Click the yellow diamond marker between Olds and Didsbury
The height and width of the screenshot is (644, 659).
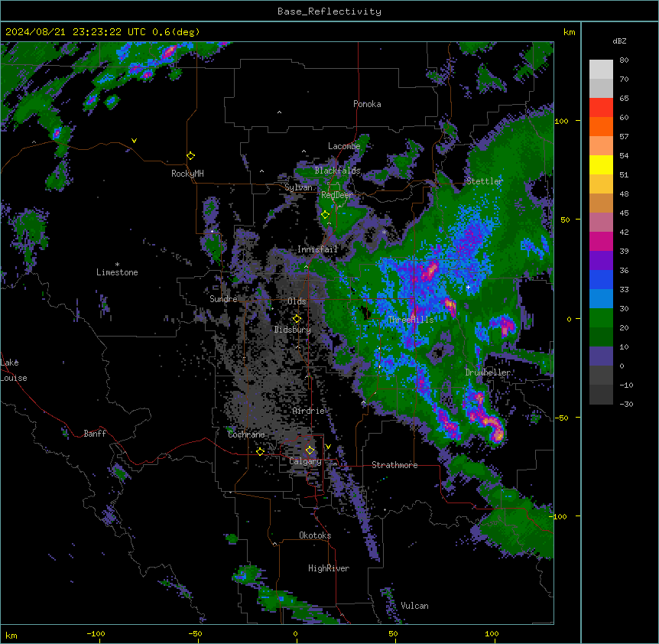tap(297, 319)
